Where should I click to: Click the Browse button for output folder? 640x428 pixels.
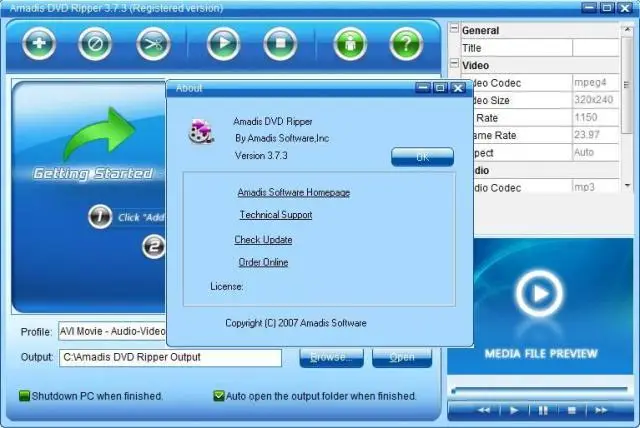331,357
